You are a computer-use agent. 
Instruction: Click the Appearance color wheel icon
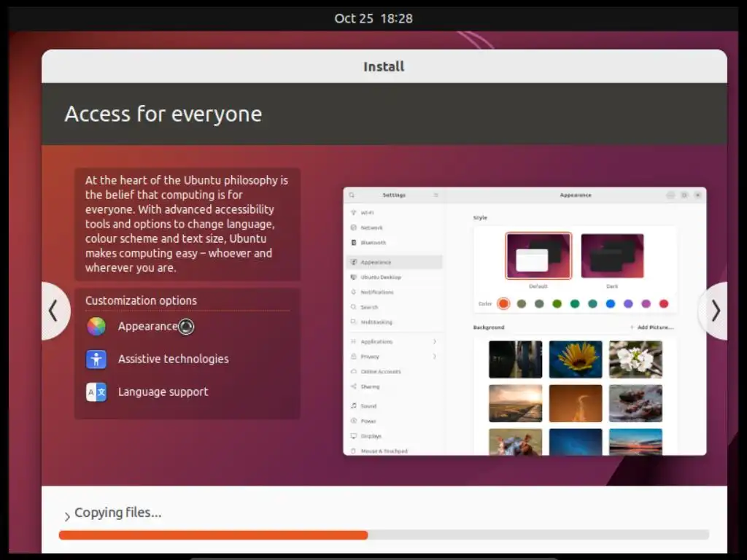(96, 327)
